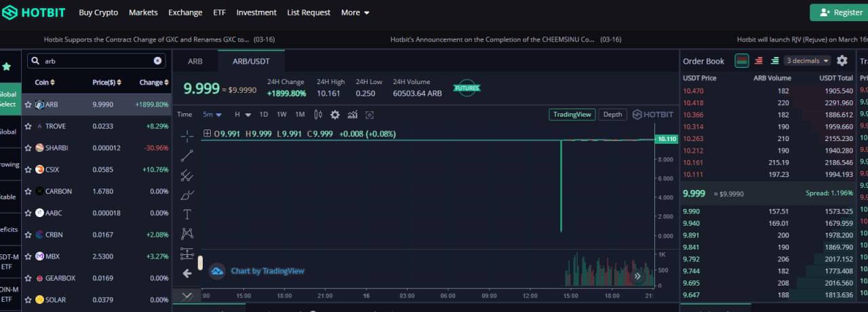Favorite the CSIX coin star
Screen dimensions: 868x312
pyautogui.click(x=28, y=170)
